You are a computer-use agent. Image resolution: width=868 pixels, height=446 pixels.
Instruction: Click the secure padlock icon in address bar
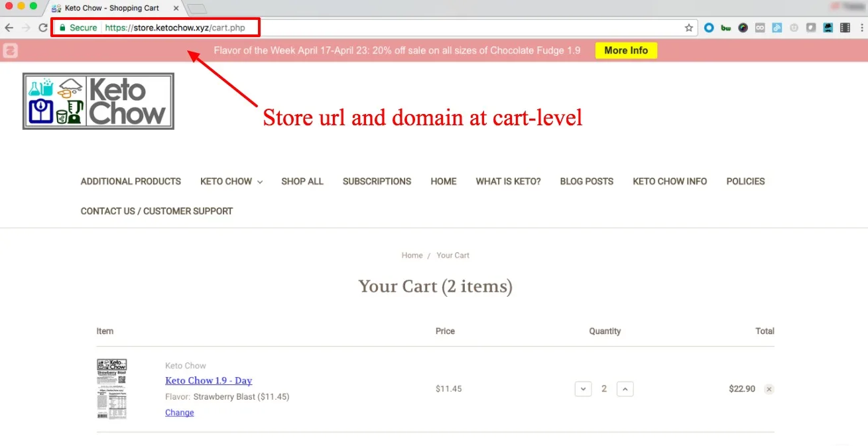tap(62, 28)
